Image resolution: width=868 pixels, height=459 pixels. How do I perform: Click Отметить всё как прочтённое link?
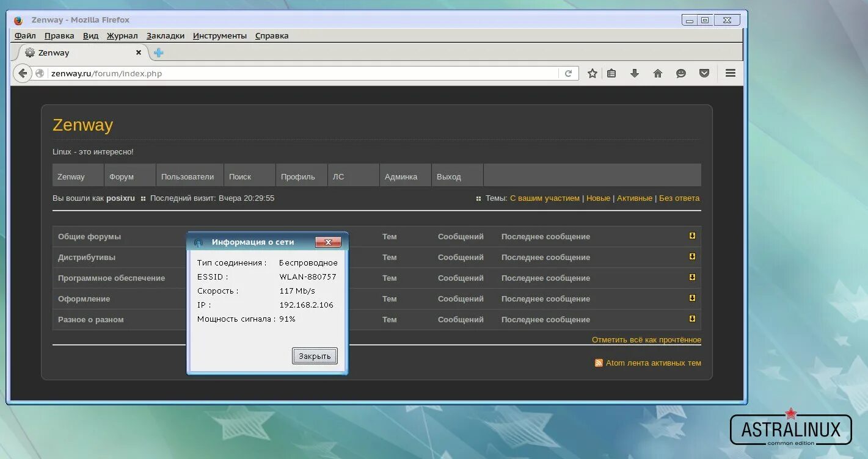[x=646, y=340]
